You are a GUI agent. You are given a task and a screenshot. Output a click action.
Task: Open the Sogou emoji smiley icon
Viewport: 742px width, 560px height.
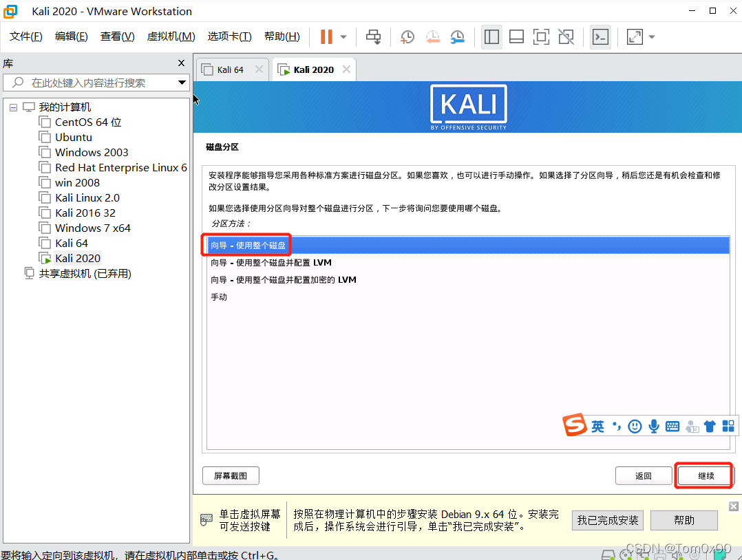click(635, 427)
